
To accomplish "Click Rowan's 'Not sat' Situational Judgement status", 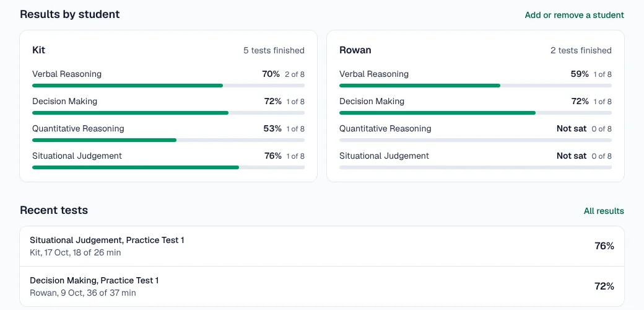I will coord(572,156).
